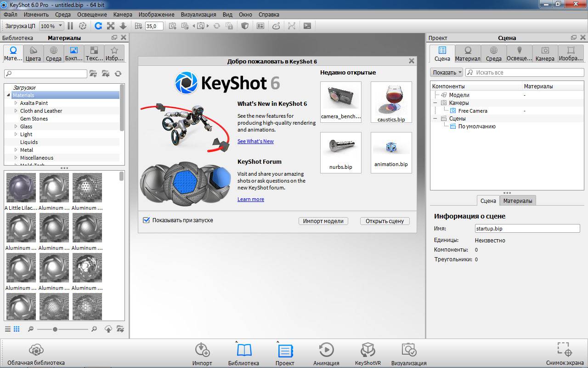
Task: Click the Искать все search field
Action: (x=525, y=72)
